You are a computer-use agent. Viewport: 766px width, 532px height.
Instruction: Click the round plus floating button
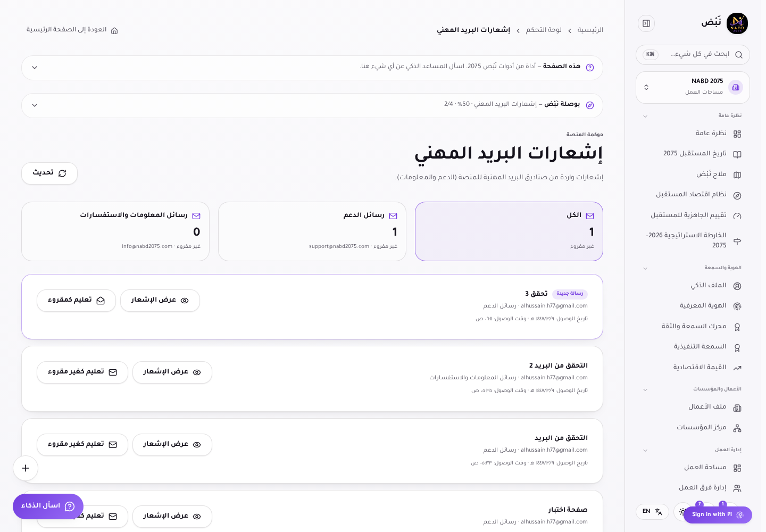click(x=26, y=468)
